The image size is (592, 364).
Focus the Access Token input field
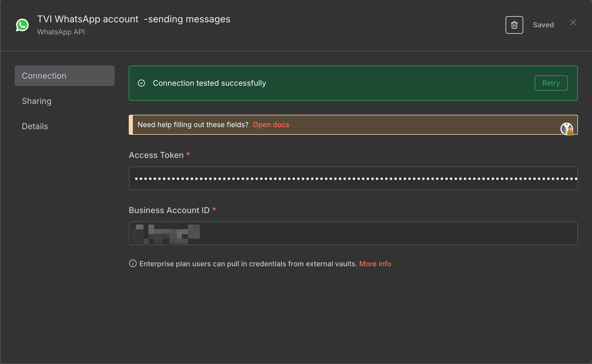click(x=353, y=178)
